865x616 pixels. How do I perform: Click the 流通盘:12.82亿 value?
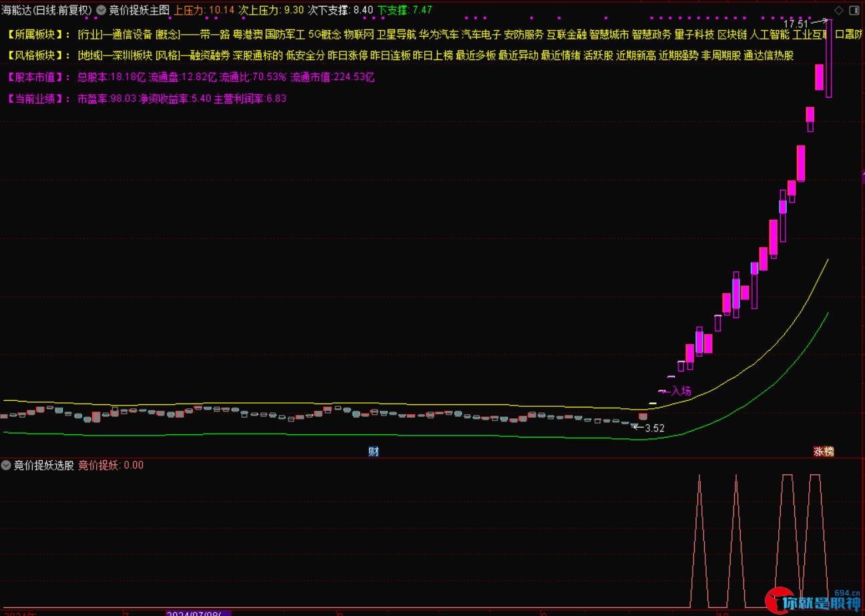[182, 77]
